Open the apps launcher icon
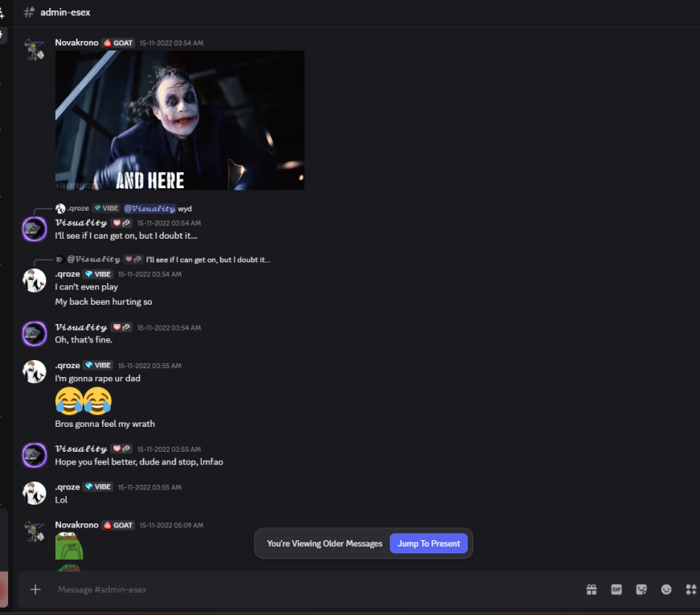 (691, 589)
